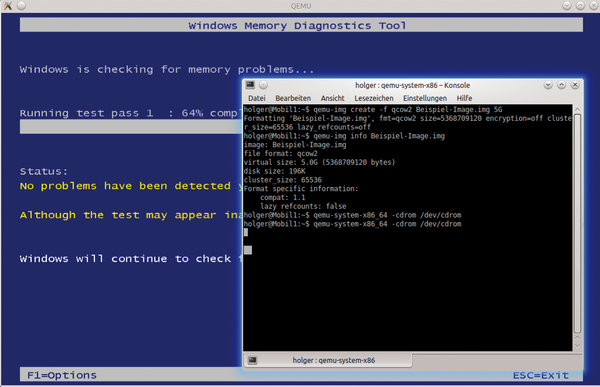Click the round button beside QEMU X icon
This screenshot has width=600, height=387.
tap(21, 5)
